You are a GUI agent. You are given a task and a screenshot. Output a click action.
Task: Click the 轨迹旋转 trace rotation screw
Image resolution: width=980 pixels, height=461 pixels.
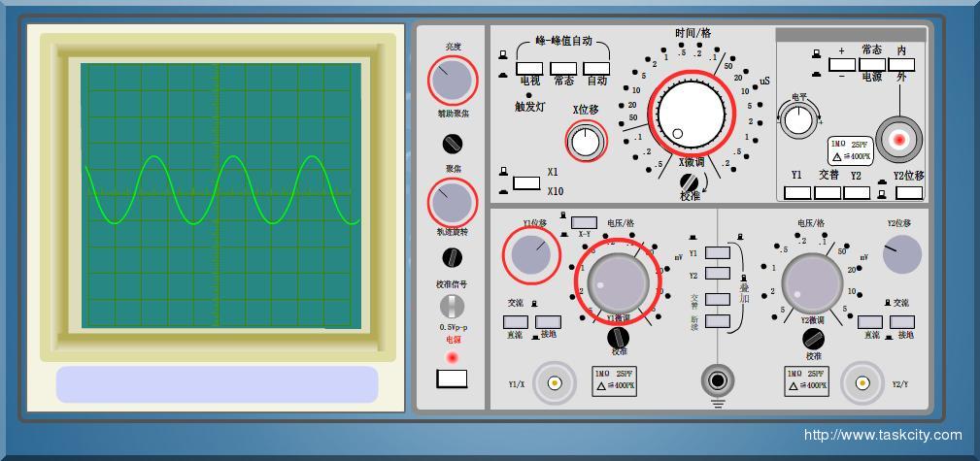452,257
